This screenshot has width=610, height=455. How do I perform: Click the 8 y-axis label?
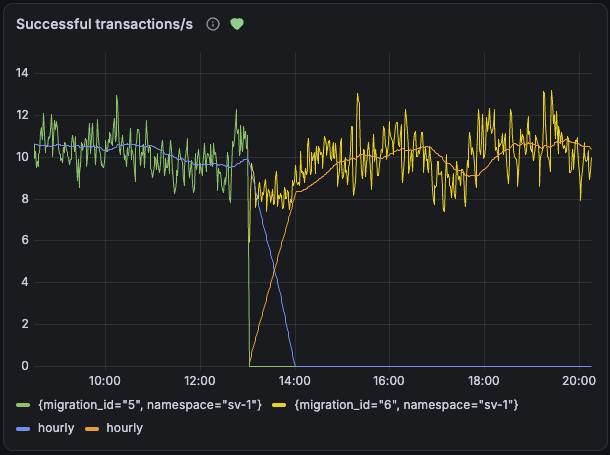point(25,199)
